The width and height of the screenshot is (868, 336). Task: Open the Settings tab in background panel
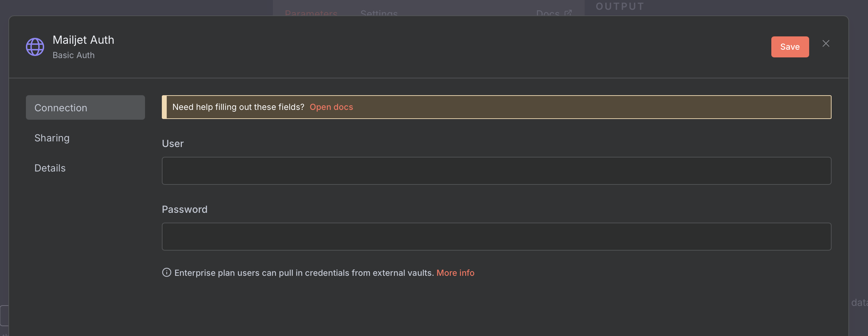pyautogui.click(x=379, y=13)
